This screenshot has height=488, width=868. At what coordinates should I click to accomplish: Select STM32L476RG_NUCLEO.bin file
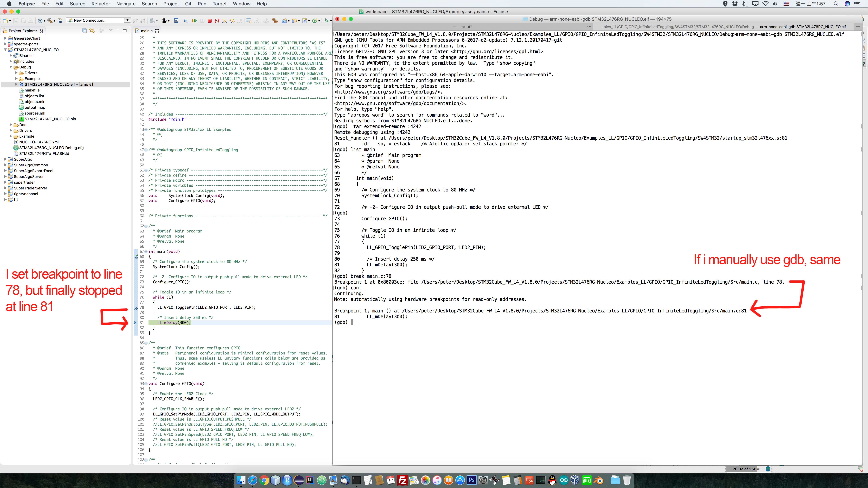(x=50, y=119)
